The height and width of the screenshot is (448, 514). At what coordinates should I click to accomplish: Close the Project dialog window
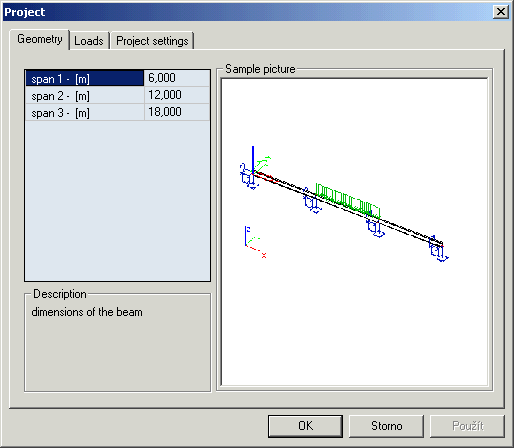pyautogui.click(x=501, y=12)
